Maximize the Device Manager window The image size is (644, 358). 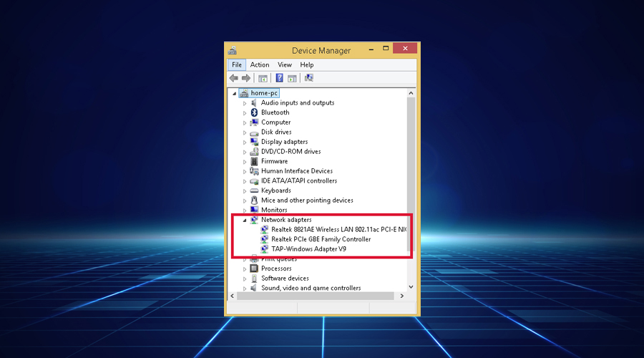[386, 49]
